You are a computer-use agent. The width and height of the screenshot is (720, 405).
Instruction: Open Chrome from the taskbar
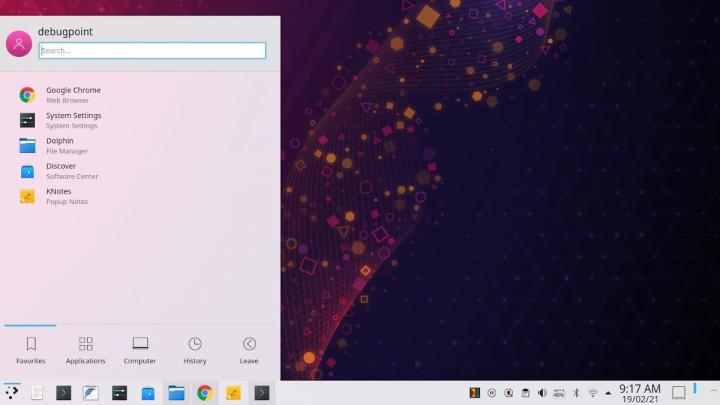204,393
